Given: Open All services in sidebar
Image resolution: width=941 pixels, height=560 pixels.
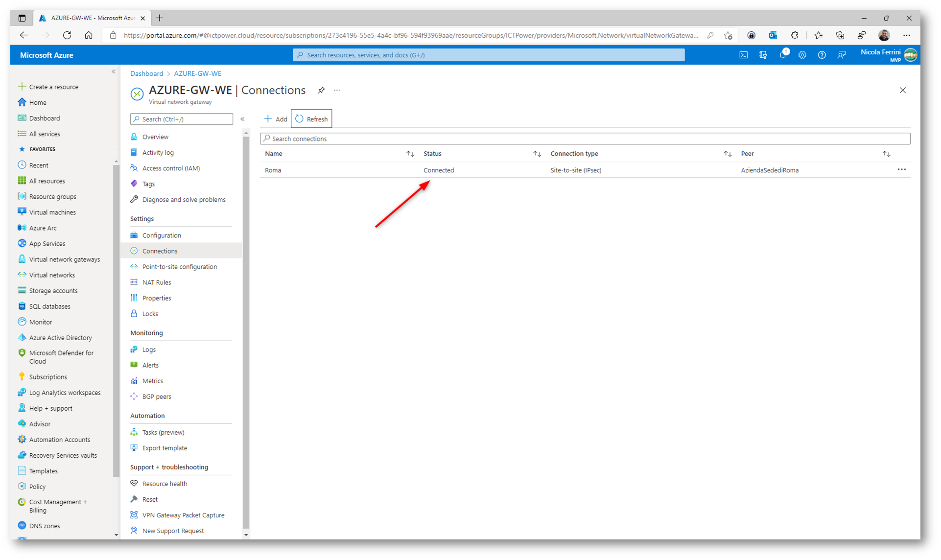Looking at the screenshot, I should 45,134.
